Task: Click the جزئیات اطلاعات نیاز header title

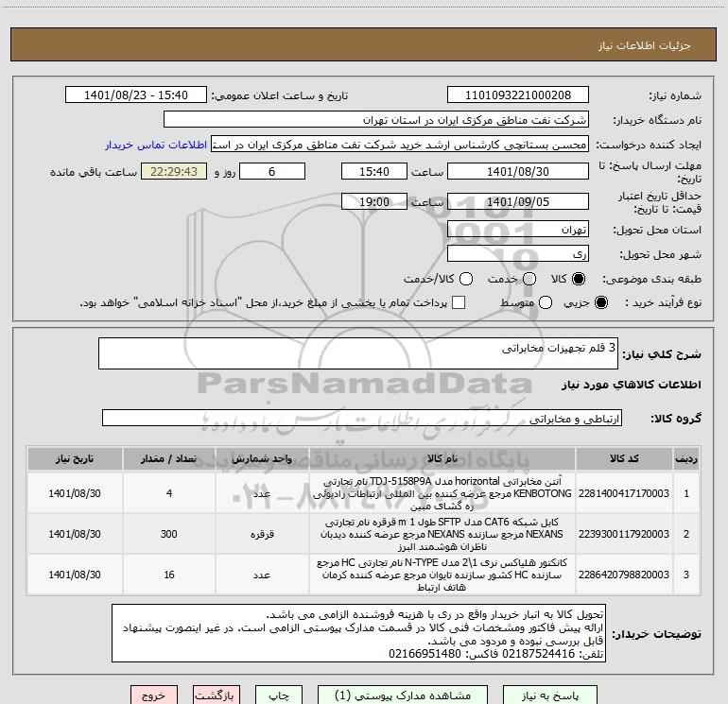Action: point(645,45)
